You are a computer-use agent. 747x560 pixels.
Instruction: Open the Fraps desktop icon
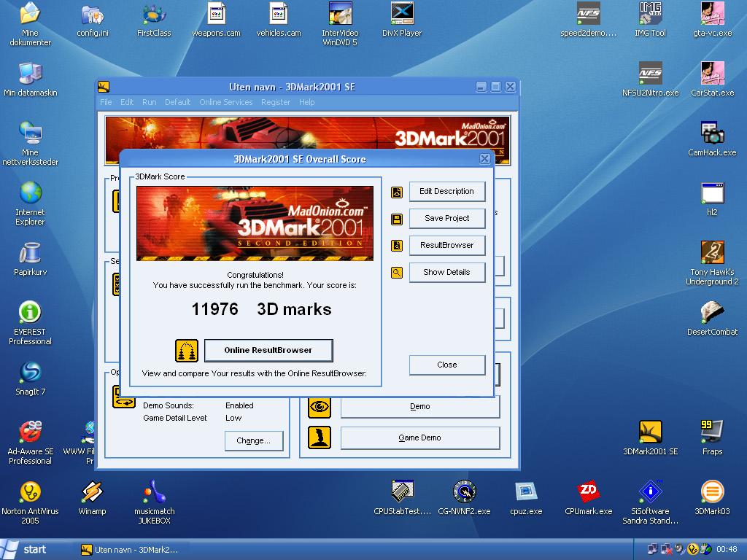[712, 437]
